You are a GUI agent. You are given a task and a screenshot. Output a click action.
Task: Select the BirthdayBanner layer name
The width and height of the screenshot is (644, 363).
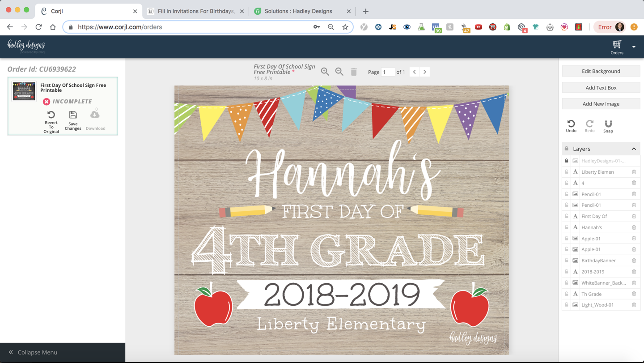(598, 261)
